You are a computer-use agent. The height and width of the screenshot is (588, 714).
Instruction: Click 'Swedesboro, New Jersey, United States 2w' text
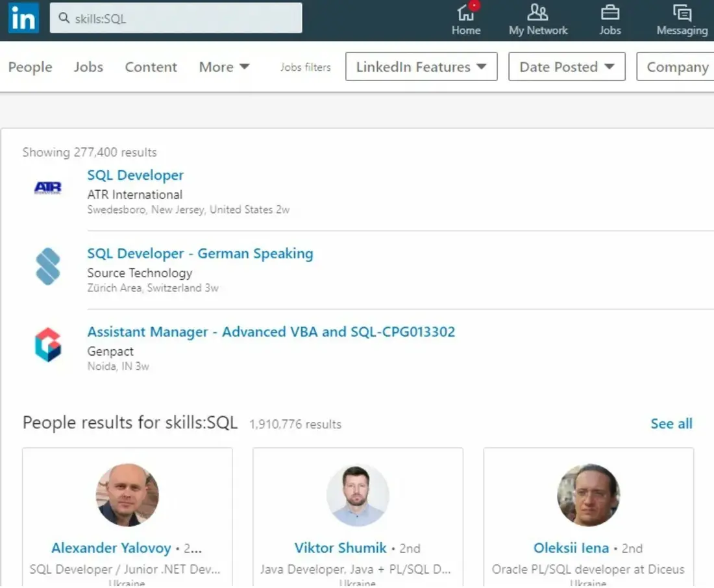coord(188,210)
